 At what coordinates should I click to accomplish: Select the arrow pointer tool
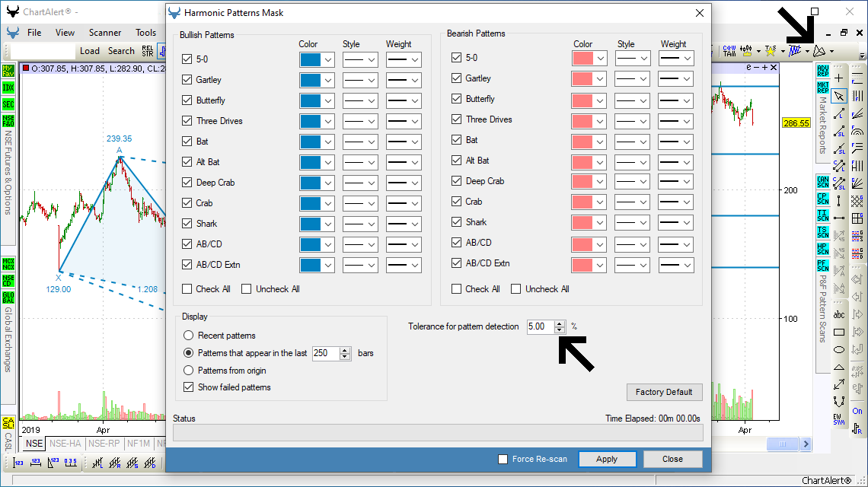[x=839, y=97]
